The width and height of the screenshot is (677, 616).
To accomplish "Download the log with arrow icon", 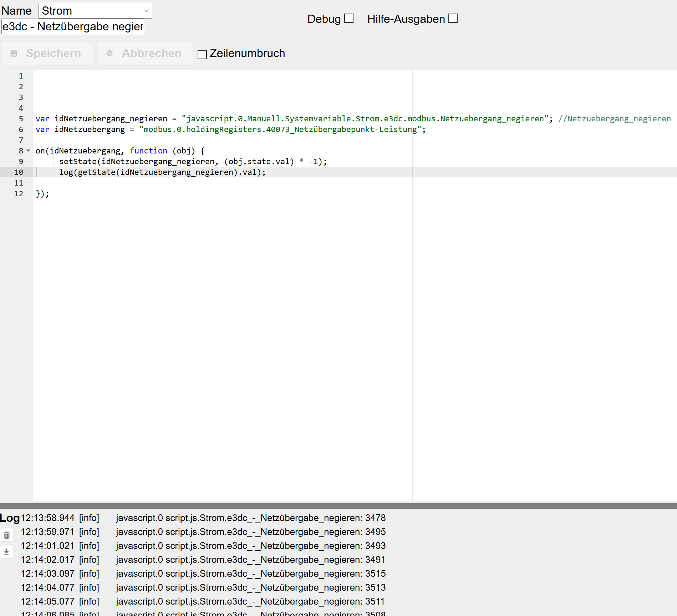I will click(x=6, y=552).
